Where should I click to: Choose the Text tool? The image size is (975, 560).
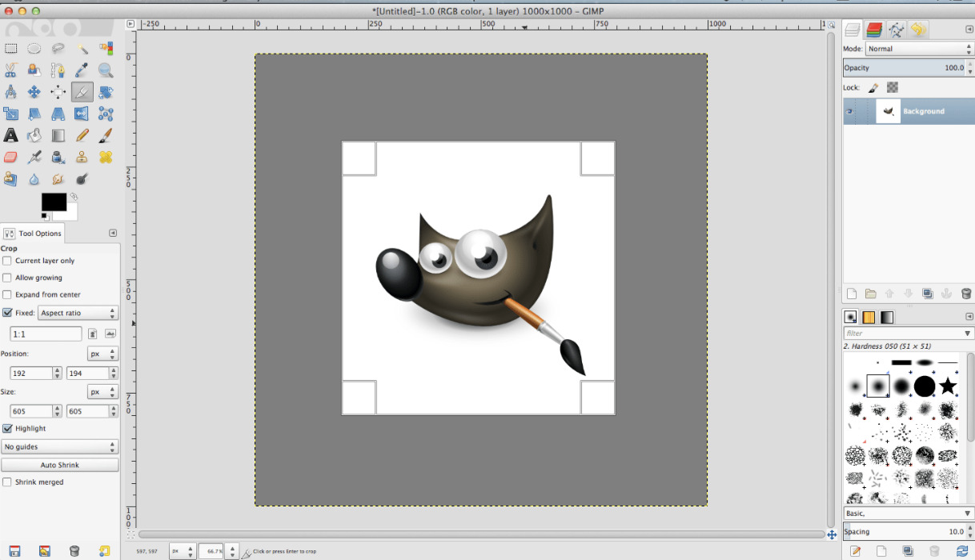pos(11,135)
